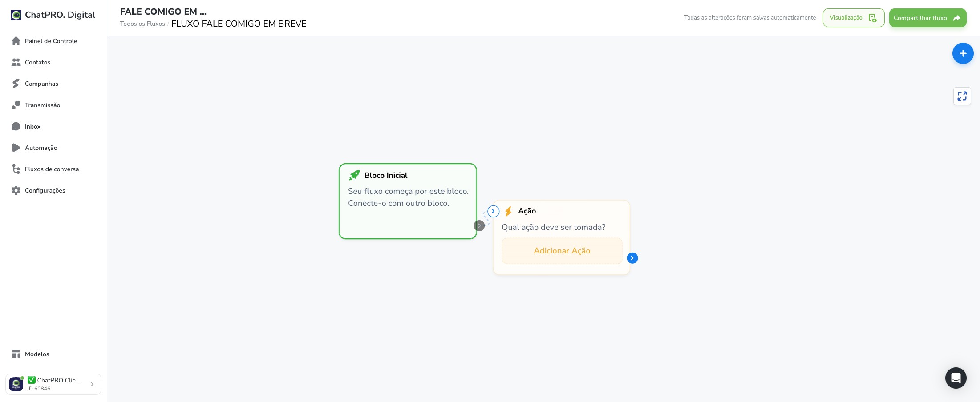Screen dimensions: 980x402
Task: Click the ChatPRO. Digital brand name
Action: (60, 15)
